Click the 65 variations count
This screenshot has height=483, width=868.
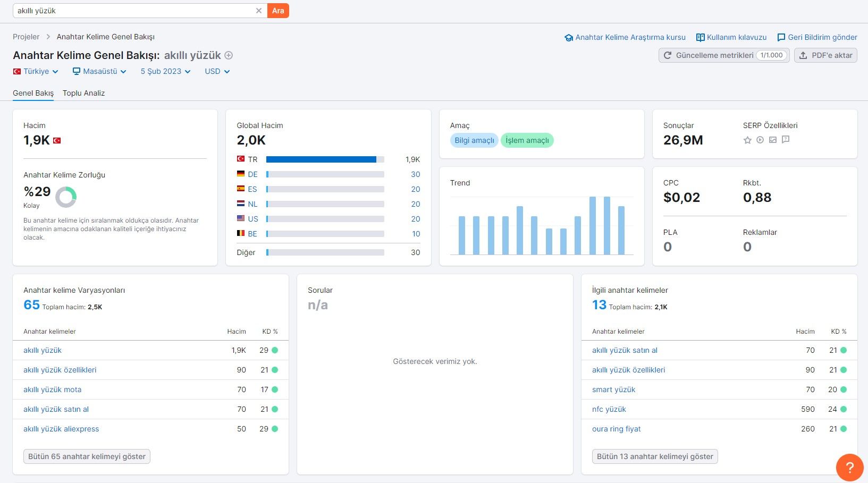pyautogui.click(x=31, y=305)
